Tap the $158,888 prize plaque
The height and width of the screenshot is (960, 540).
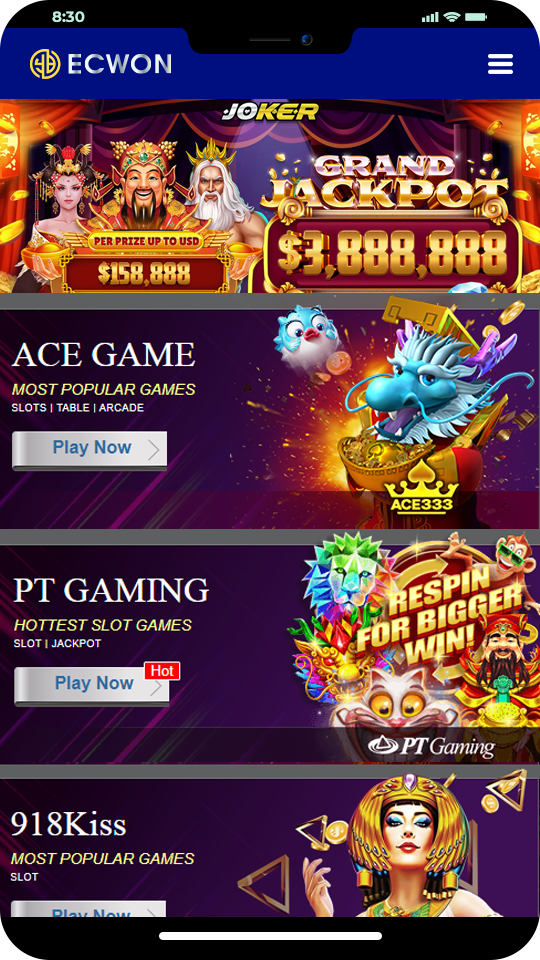[144, 274]
